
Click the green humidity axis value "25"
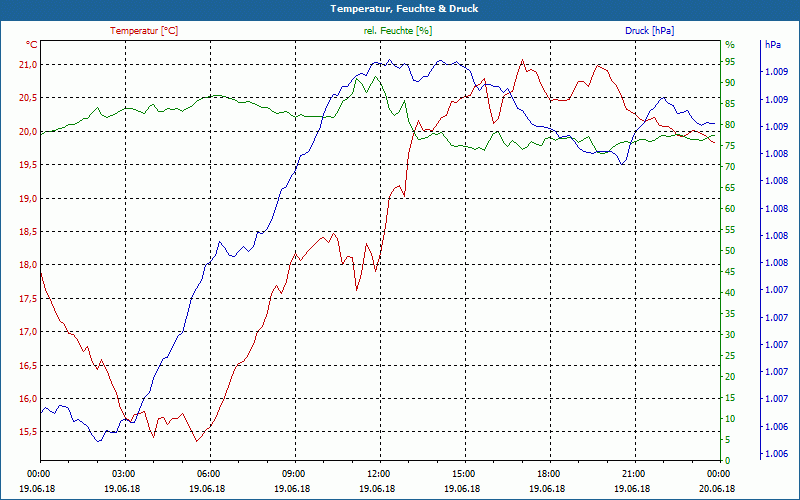[730, 356]
